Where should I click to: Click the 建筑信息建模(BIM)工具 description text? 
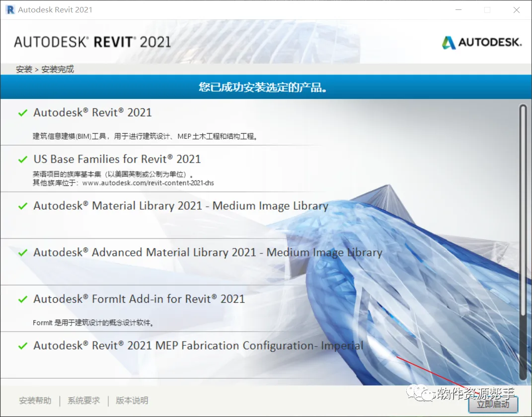coord(145,136)
